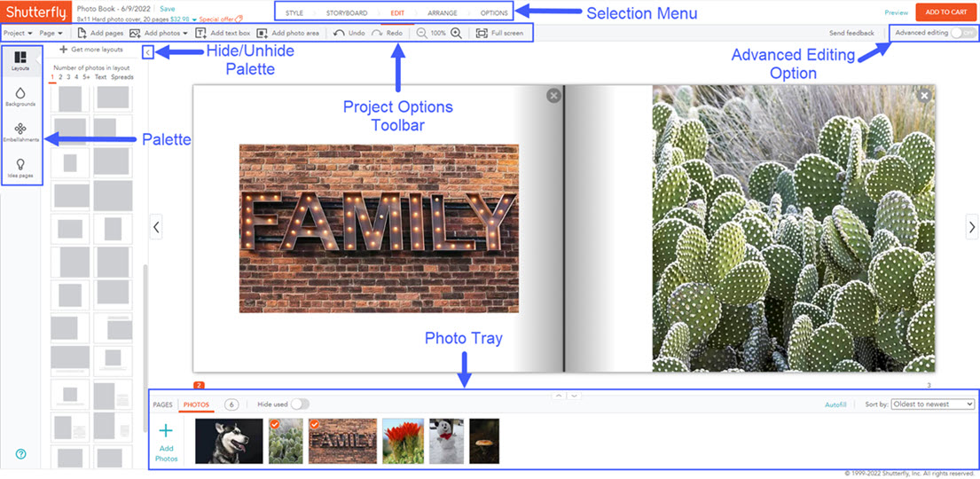Open the Project dropdown menu
The width and height of the screenshot is (980, 479).
pyautogui.click(x=18, y=33)
